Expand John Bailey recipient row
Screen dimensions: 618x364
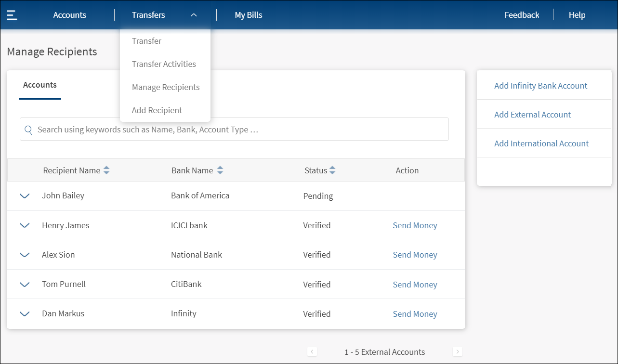(x=24, y=196)
